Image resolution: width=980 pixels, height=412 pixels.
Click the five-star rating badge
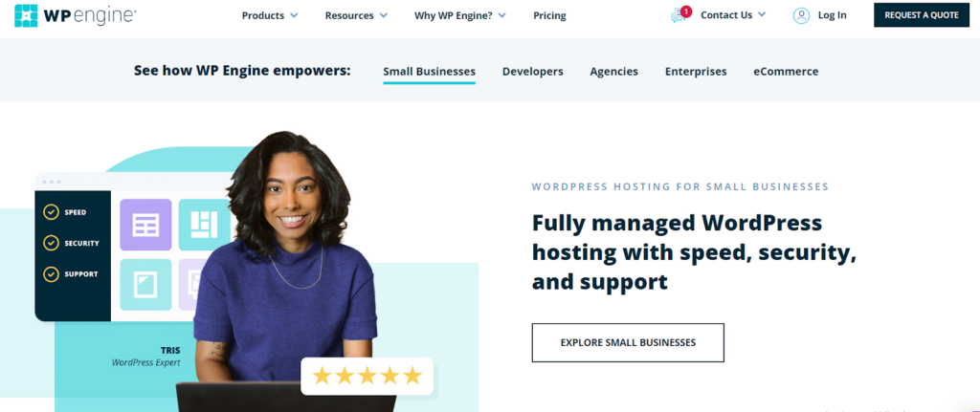367,376
